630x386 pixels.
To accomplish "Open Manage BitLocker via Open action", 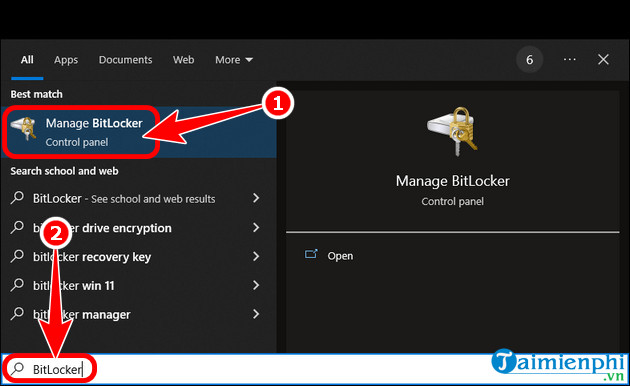I will pos(340,256).
